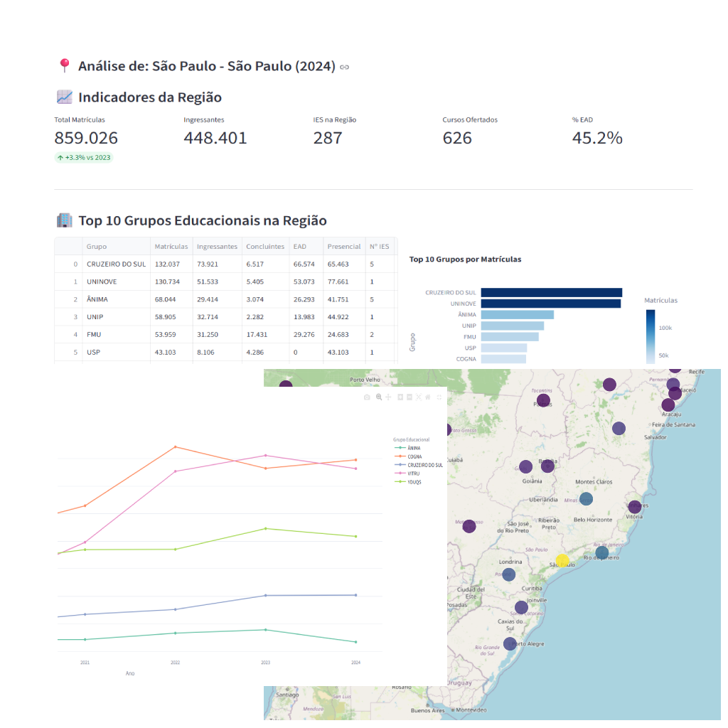Sort table by N° IES column header

pos(380,247)
